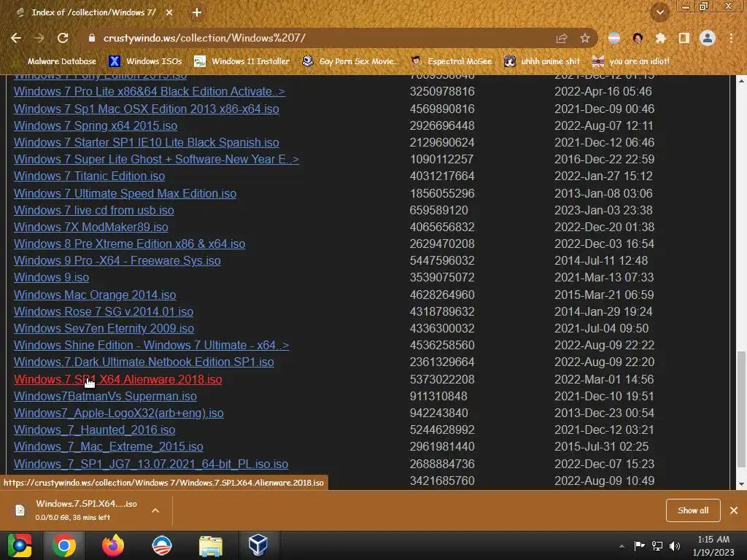Open the uhhh anime shit bookmark
This screenshot has height=560, width=747.
point(542,61)
